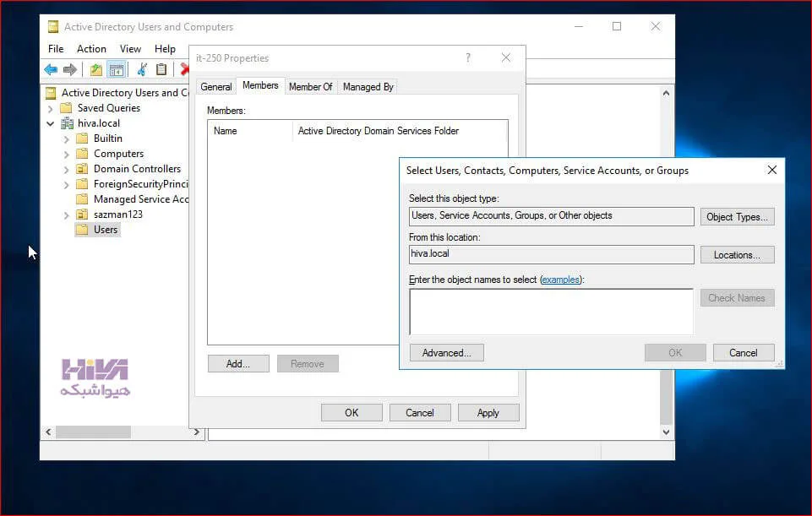Viewport: 812px width, 516px height.
Task: Click the ForeignSecurityPrincipals folder icon
Action: tap(82, 184)
